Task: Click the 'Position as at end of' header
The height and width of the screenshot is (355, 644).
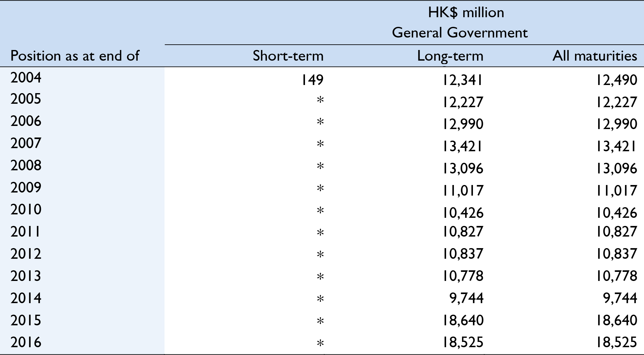Action: point(75,56)
